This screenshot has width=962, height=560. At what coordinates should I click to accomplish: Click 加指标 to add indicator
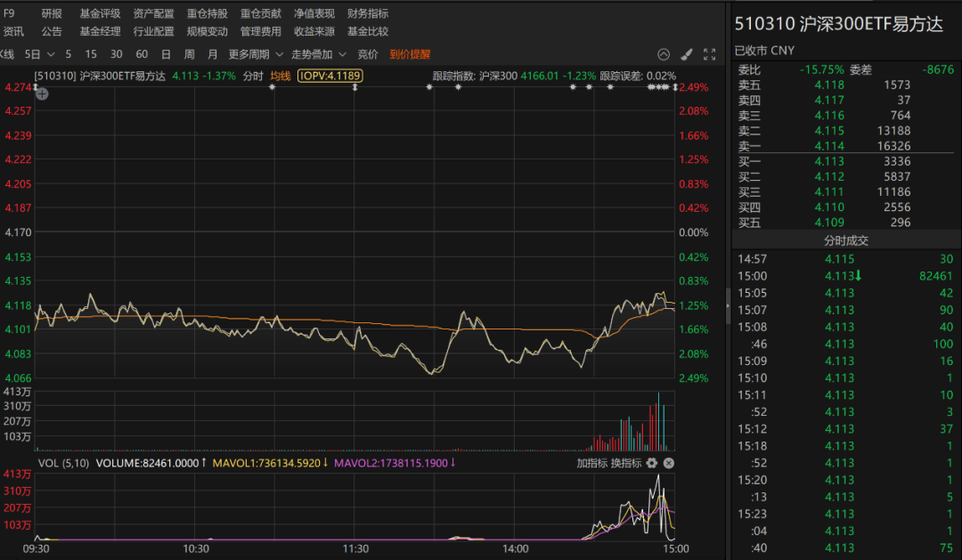click(591, 463)
